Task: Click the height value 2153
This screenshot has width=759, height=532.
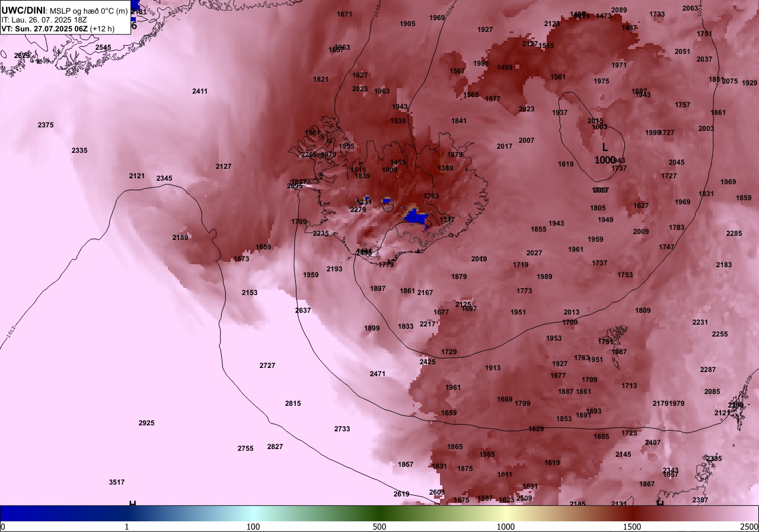Action: 250,293
